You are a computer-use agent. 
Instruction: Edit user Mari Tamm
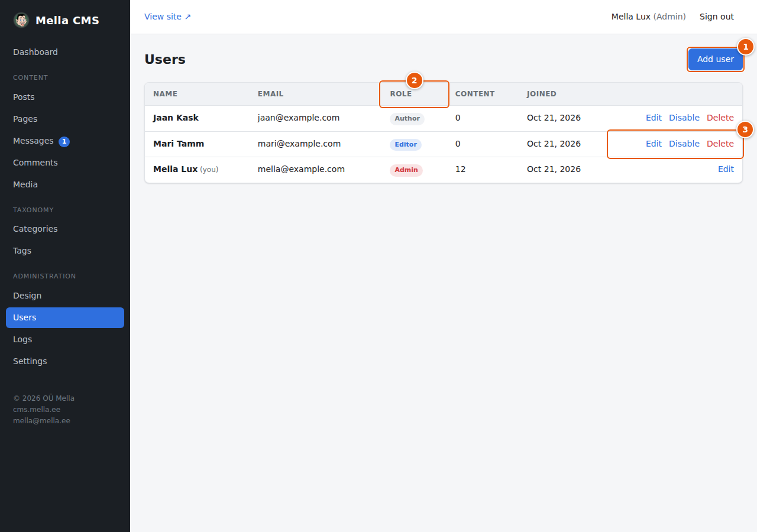tap(654, 144)
